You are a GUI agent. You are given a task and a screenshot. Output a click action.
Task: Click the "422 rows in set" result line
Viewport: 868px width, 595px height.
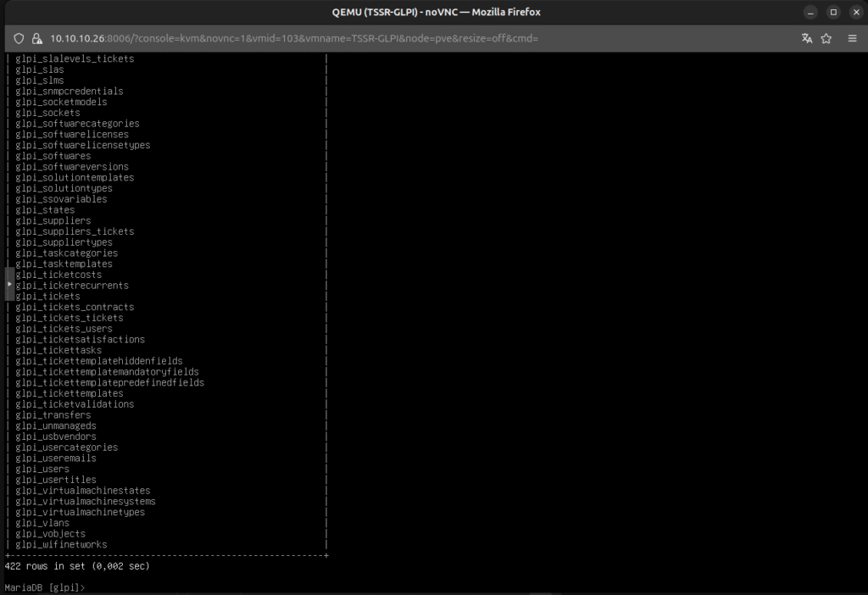[x=77, y=565]
